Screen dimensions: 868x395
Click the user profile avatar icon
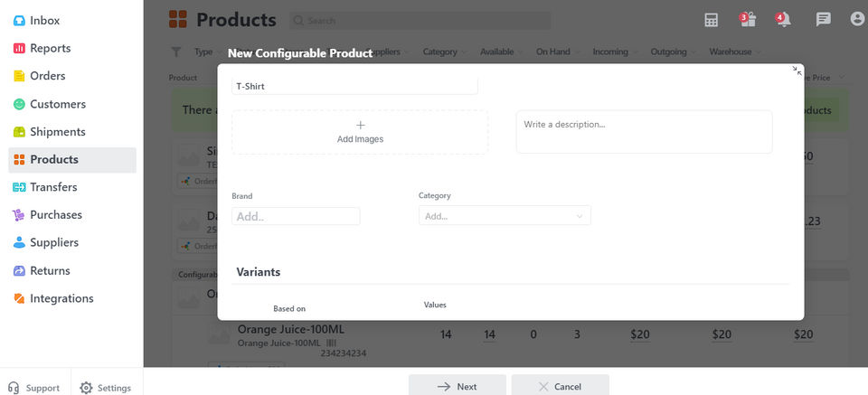pyautogui.click(x=857, y=19)
